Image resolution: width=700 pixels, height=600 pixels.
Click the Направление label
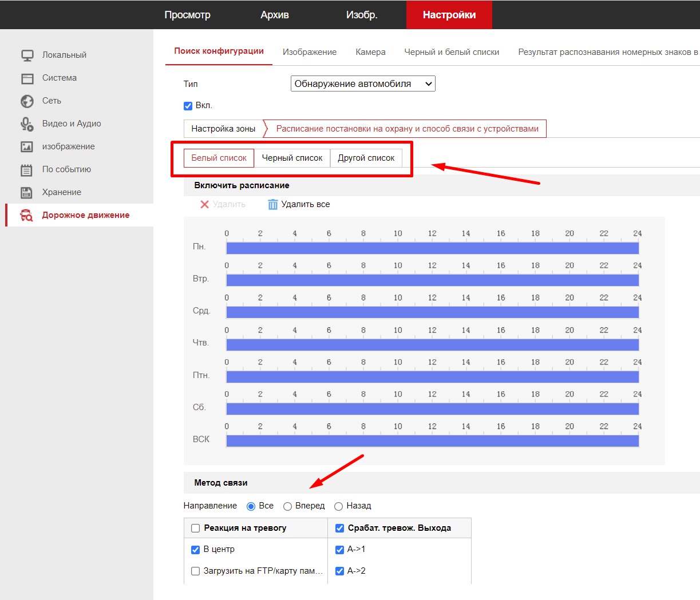210,506
